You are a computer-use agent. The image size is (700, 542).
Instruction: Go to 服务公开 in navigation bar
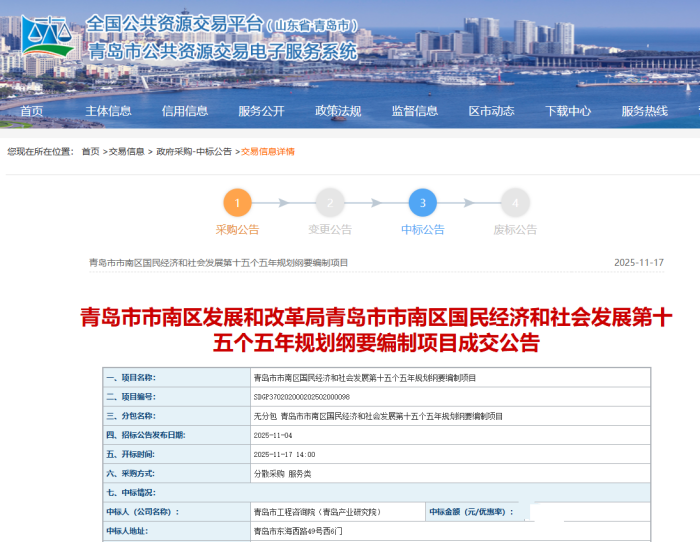pos(261,111)
